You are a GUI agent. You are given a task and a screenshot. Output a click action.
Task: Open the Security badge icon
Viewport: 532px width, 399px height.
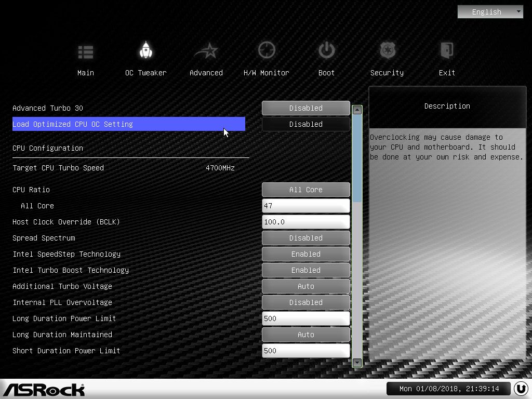(387, 50)
